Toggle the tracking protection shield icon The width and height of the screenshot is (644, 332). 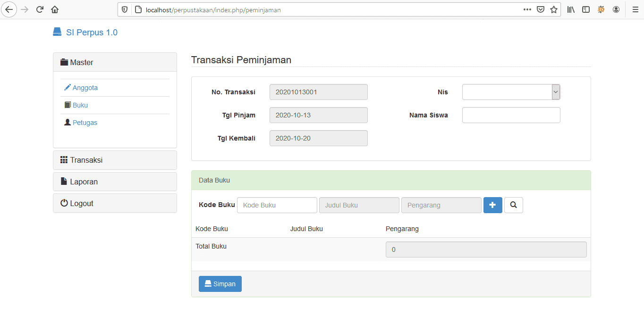124,9
